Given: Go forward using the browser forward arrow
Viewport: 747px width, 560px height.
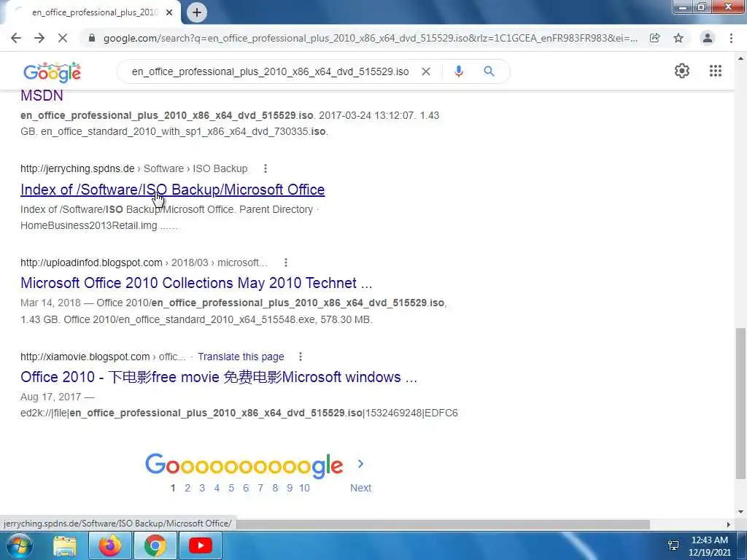Looking at the screenshot, I should (x=39, y=38).
